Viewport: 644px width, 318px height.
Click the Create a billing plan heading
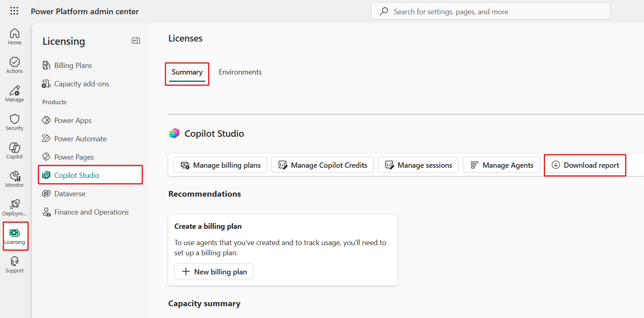[x=208, y=226]
